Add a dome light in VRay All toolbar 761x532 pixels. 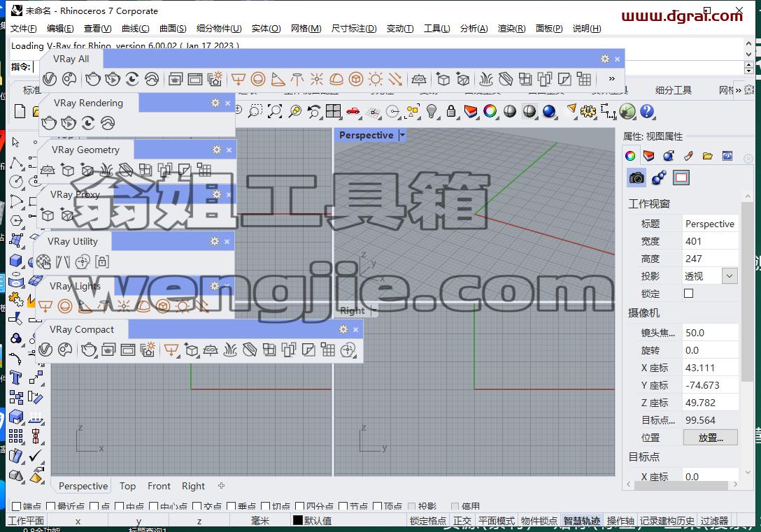tap(336, 78)
